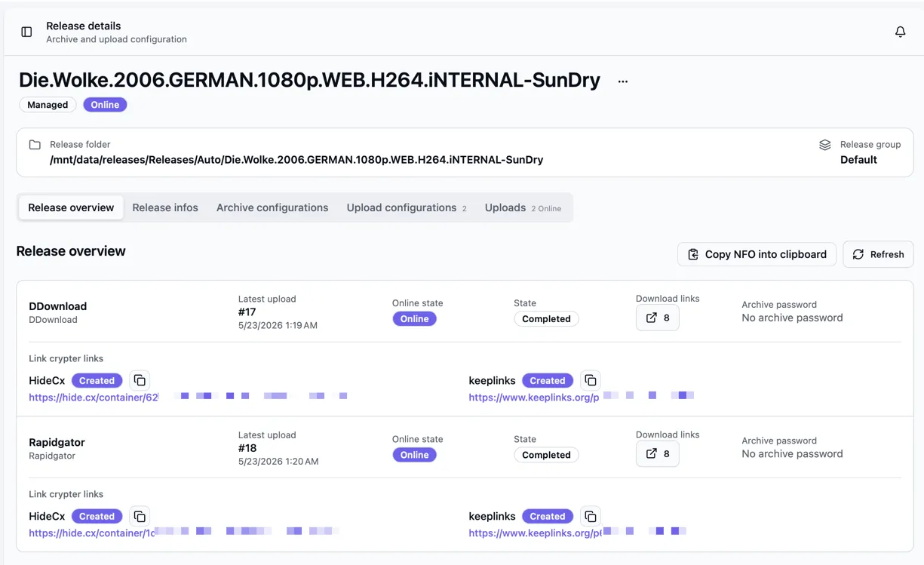
Task: Switch to the Release infos tab
Action: [x=165, y=207]
